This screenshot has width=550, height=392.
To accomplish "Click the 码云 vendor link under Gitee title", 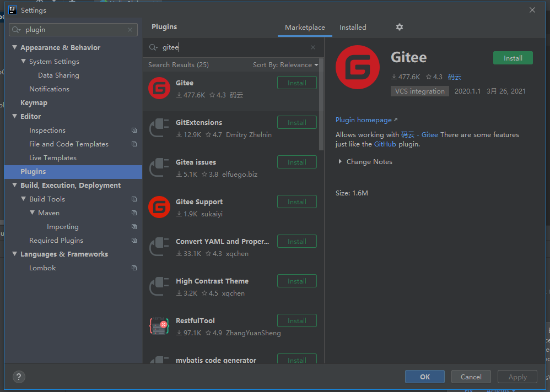I will (454, 77).
